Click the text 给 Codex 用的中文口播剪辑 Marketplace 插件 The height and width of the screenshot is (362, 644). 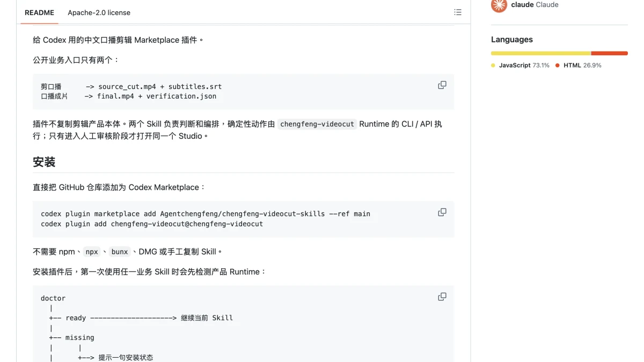pos(118,40)
